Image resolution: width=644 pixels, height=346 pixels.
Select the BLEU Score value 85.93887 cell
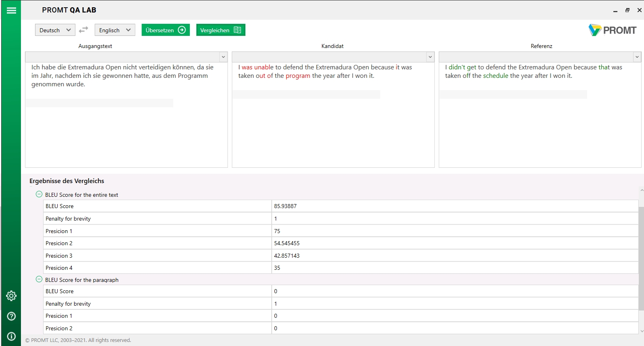455,206
